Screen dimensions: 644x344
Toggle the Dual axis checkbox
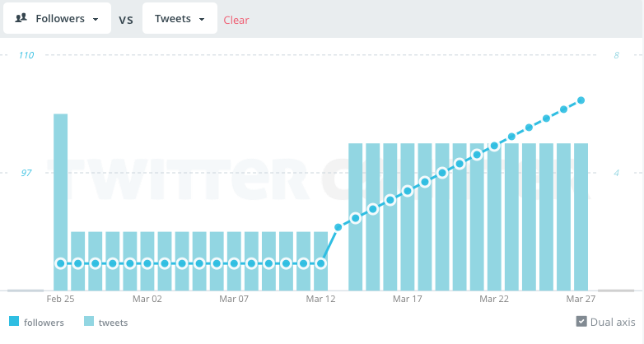(x=581, y=322)
